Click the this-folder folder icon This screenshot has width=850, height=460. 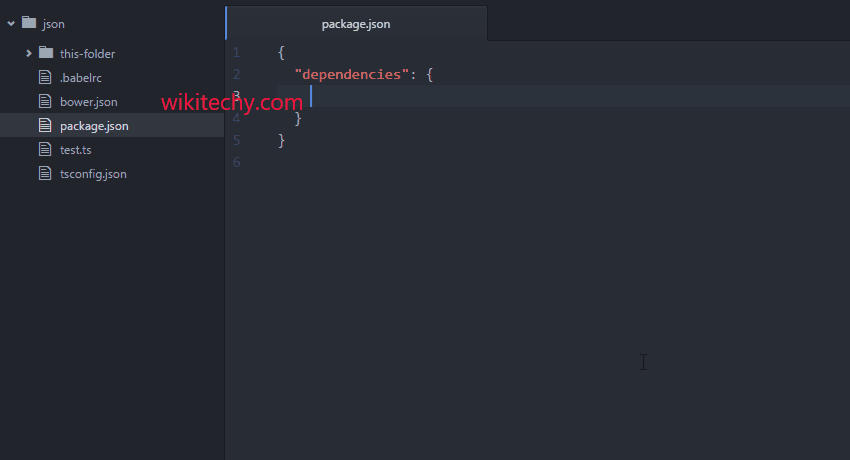(45, 53)
